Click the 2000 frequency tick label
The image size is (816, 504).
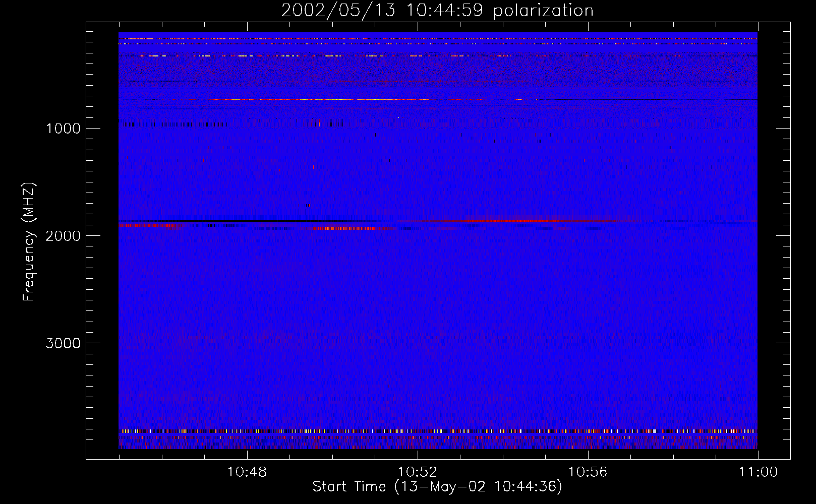tap(63, 236)
